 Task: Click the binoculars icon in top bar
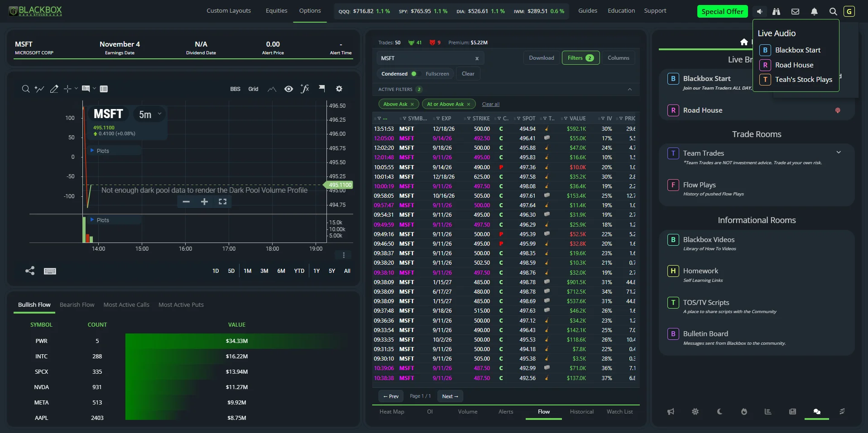click(776, 11)
